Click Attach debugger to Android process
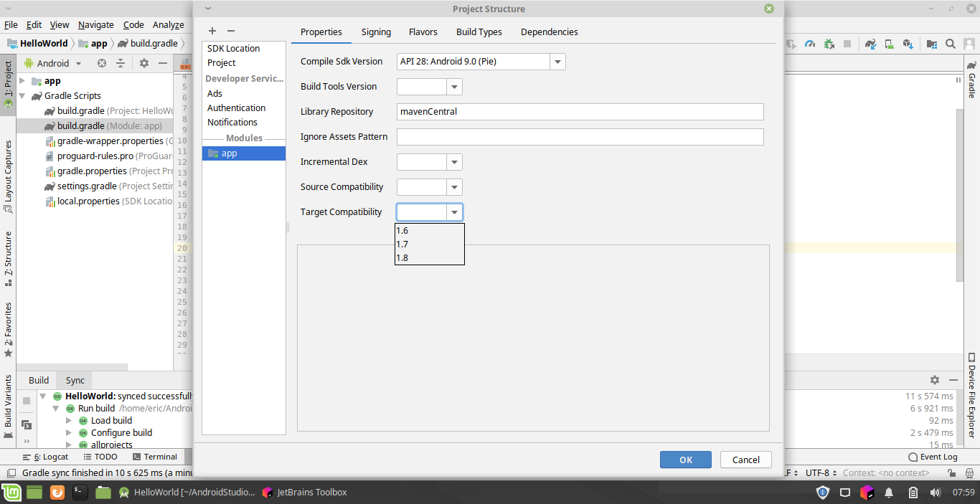This screenshot has width=980, height=504. coord(829,44)
